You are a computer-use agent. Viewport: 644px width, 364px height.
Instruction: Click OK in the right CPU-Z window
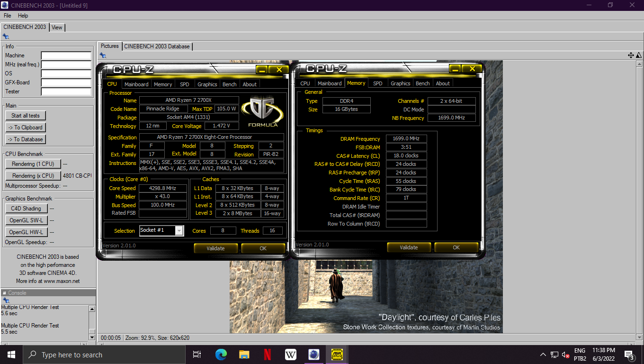pos(456,247)
